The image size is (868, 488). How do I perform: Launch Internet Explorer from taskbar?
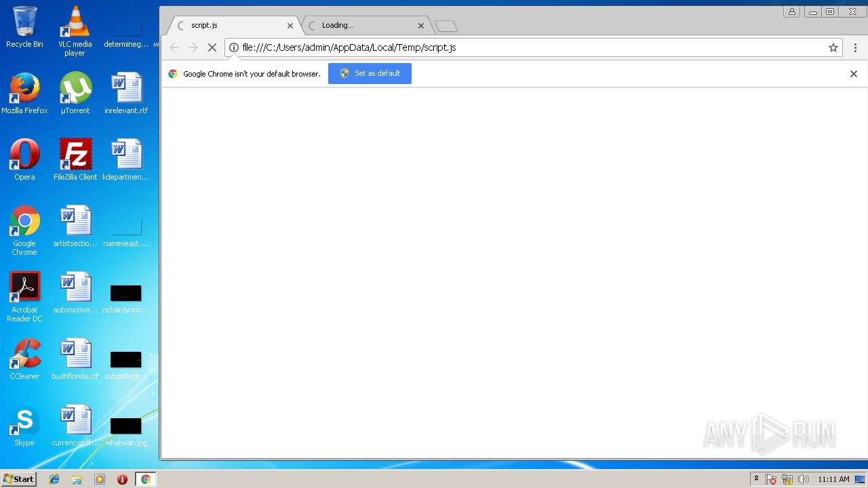[x=54, y=479]
